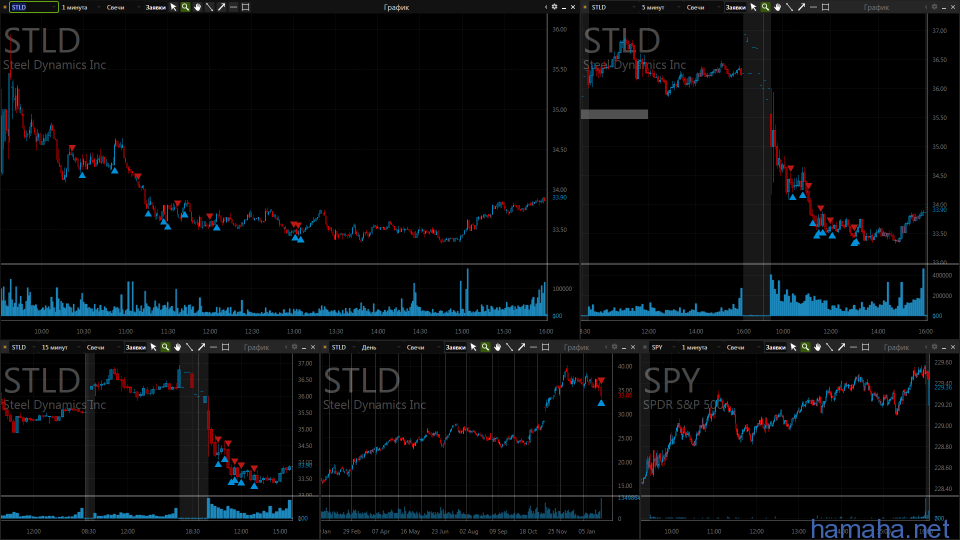This screenshot has height=540, width=960.
Task: Open settings gear of SPY chart
Action: click(934, 347)
